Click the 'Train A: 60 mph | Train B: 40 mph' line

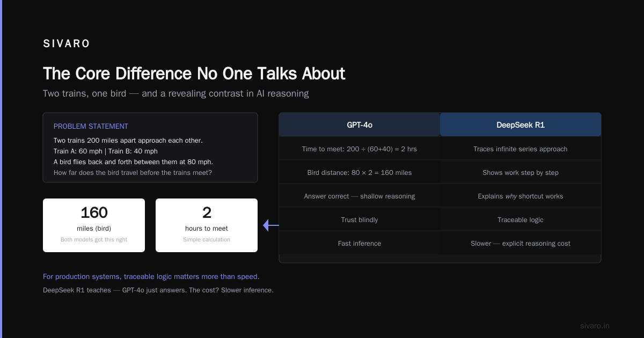tap(106, 151)
